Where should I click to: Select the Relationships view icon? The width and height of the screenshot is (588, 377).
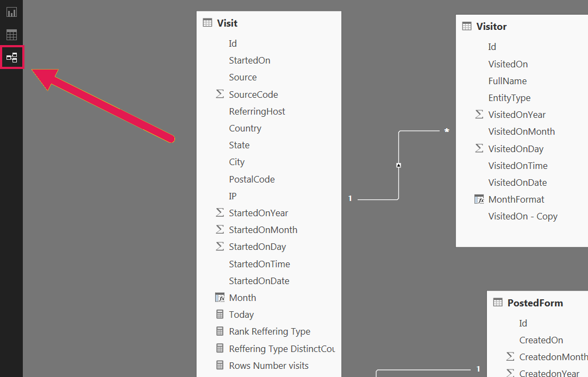pos(11,58)
